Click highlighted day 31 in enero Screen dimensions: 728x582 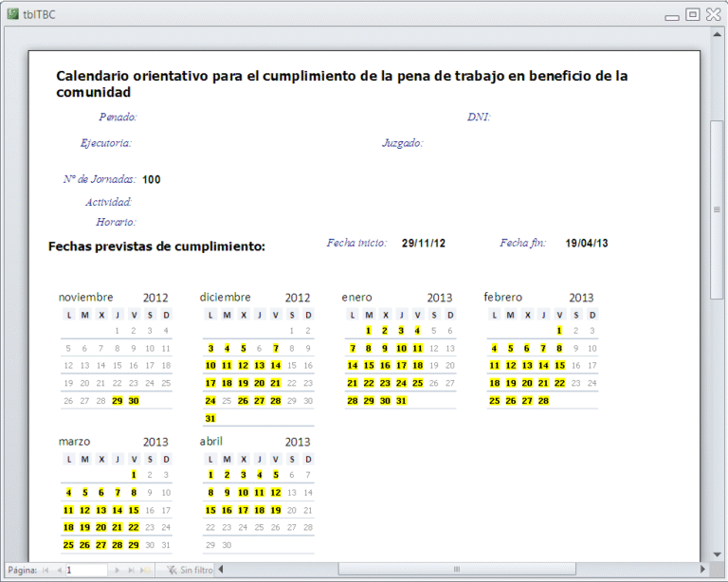[x=402, y=401]
